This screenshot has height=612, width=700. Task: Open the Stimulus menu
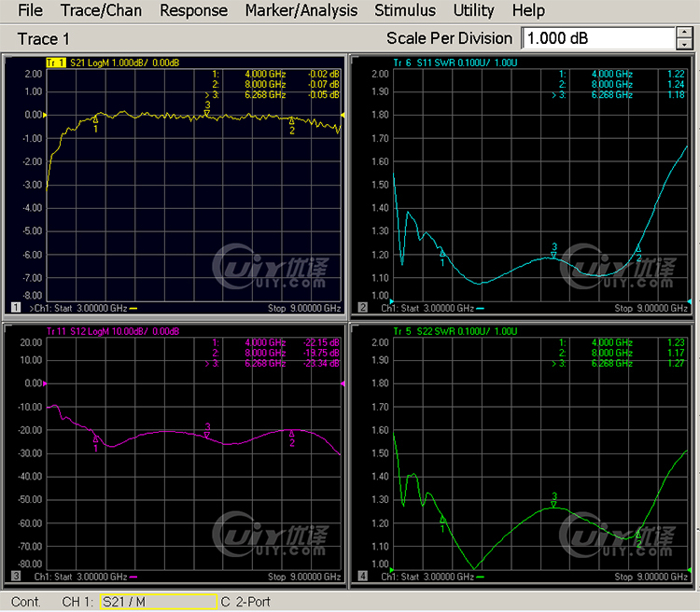coord(404,10)
